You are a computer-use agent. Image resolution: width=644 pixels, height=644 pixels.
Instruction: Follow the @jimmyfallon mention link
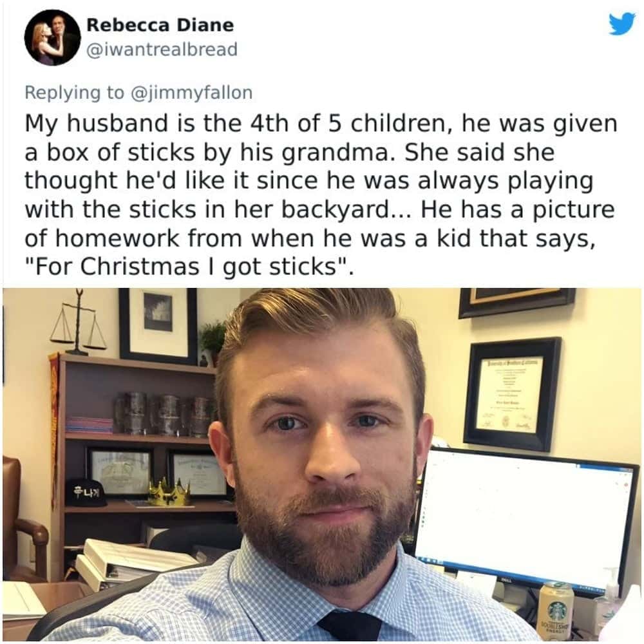pos(191,92)
